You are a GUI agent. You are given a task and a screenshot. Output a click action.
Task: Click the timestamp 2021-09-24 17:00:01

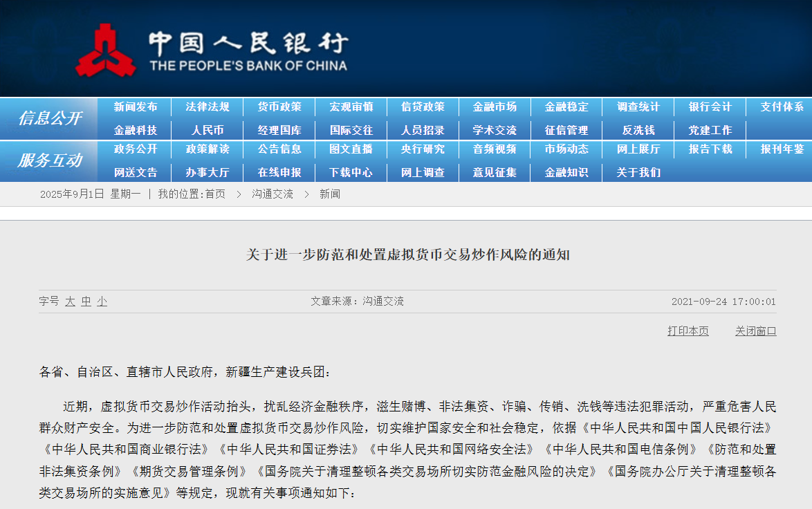tap(723, 302)
